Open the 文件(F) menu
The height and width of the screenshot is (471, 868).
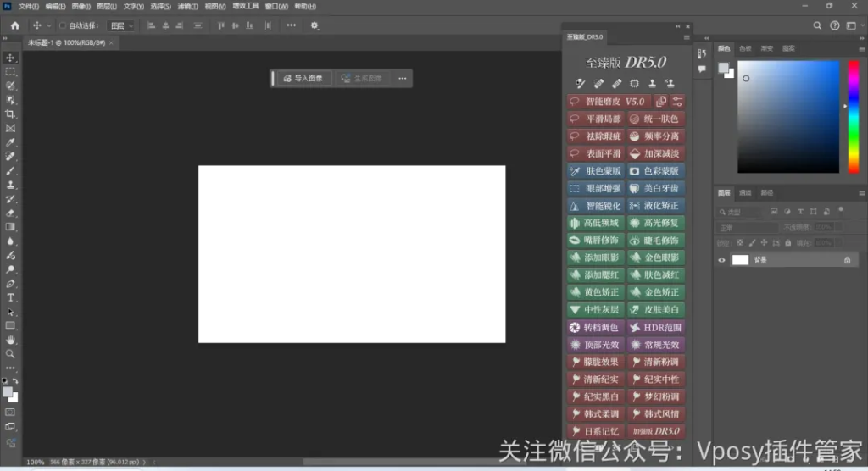click(29, 7)
